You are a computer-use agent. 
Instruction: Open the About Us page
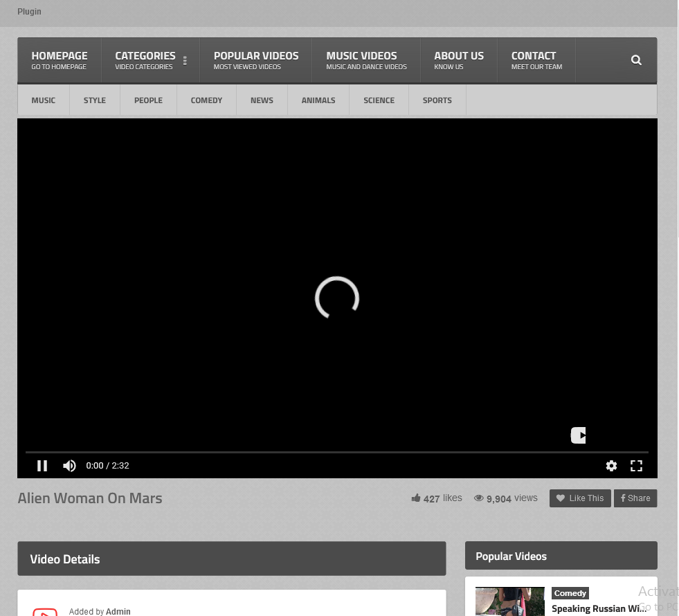point(458,60)
